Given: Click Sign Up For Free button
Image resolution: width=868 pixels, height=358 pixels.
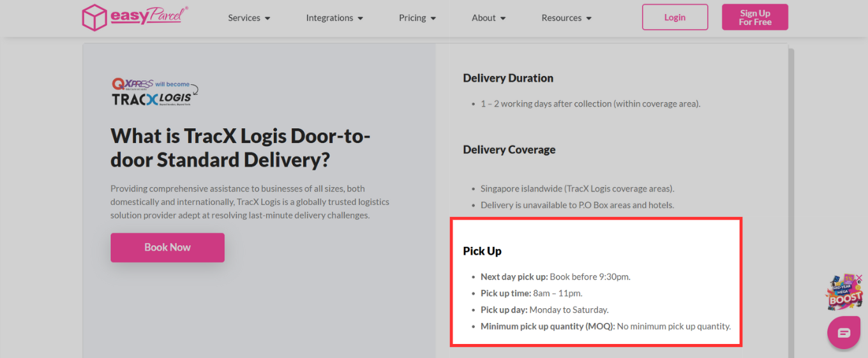Looking at the screenshot, I should coord(755,17).
